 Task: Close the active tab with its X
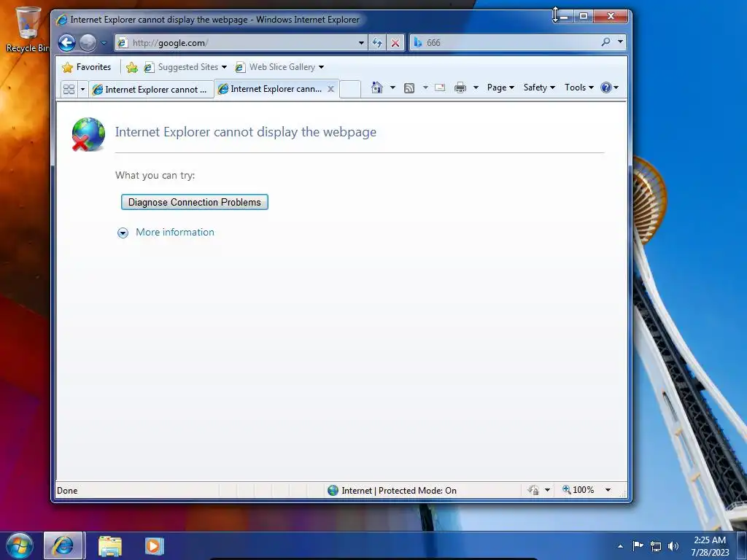(x=330, y=89)
